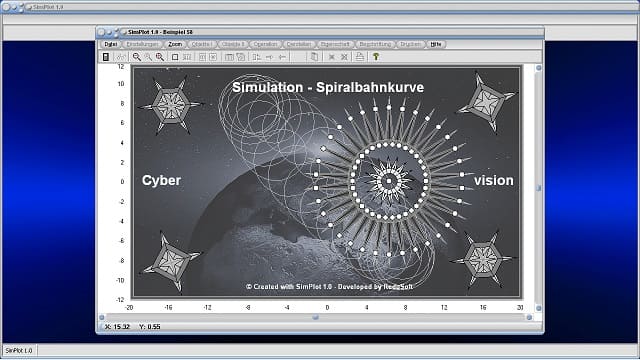The height and width of the screenshot is (360, 640).
Task: Click the calculator icon at toolbar start
Action: pyautogui.click(x=106, y=57)
